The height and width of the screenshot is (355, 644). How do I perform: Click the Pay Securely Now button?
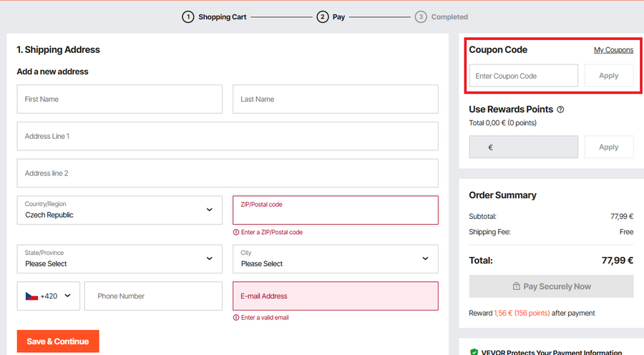[x=551, y=286]
